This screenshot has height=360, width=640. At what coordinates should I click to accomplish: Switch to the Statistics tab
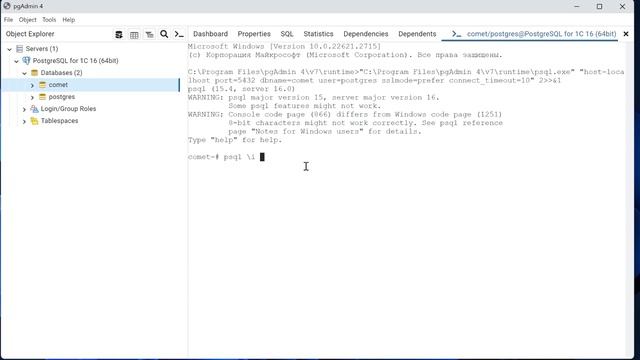[318, 34]
